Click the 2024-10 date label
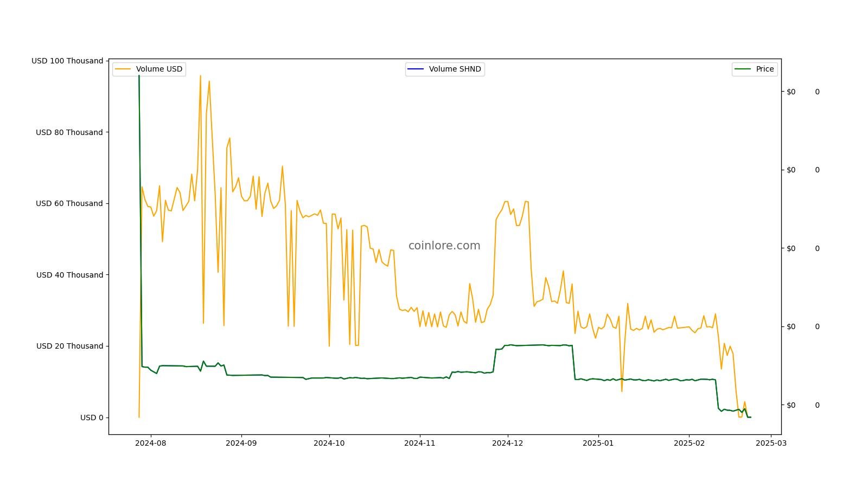868x488 pixels. pos(329,443)
